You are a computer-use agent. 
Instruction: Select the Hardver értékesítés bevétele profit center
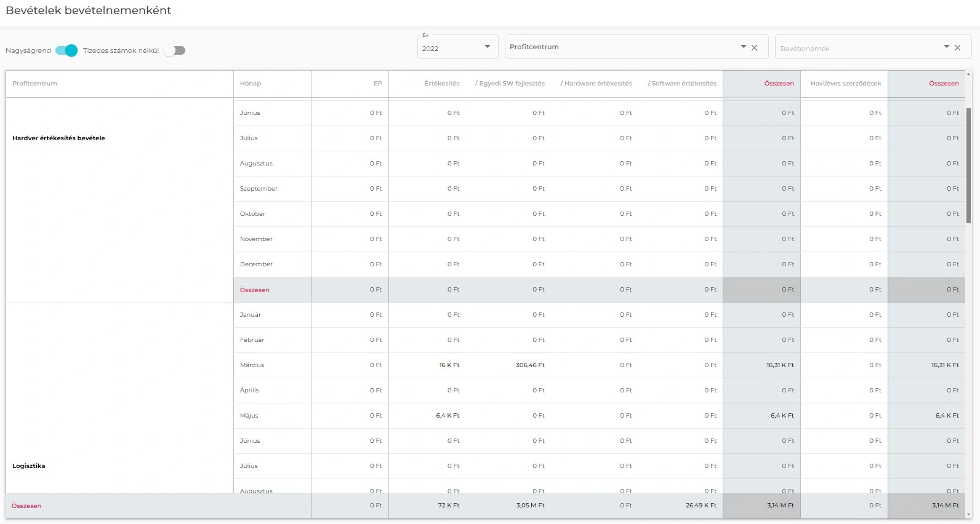coord(58,138)
